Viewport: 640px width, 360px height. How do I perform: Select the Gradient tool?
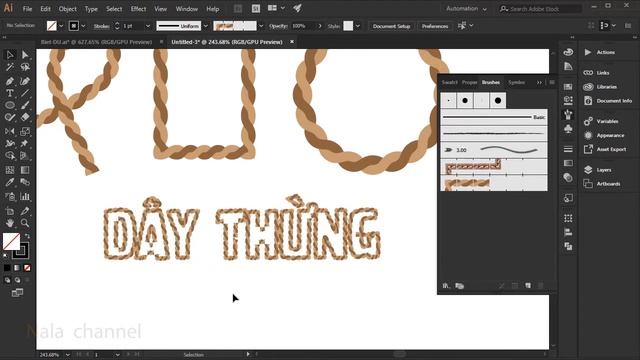click(x=25, y=170)
